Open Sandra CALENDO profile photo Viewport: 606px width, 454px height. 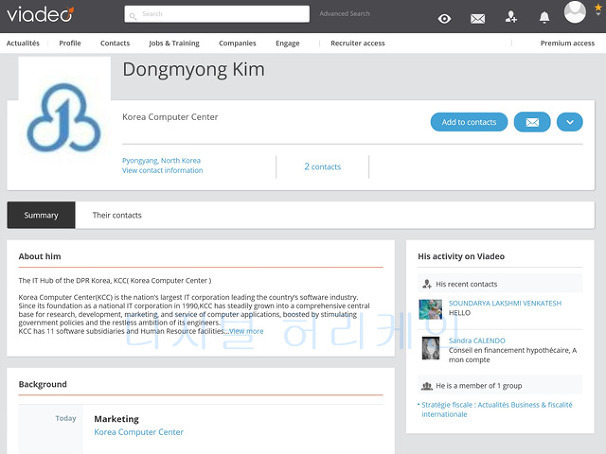430,348
